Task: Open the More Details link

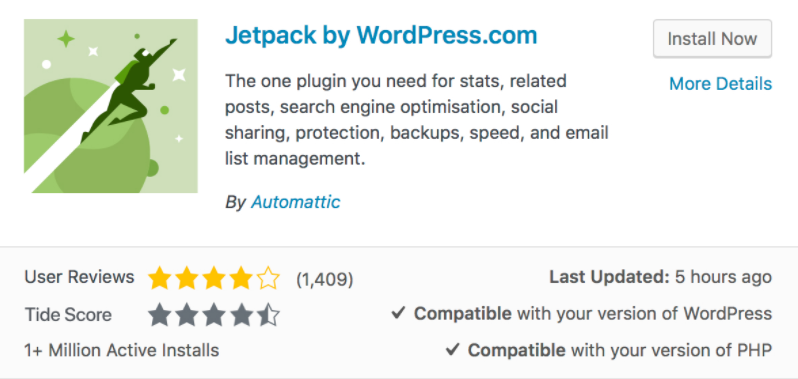Action: coord(720,83)
